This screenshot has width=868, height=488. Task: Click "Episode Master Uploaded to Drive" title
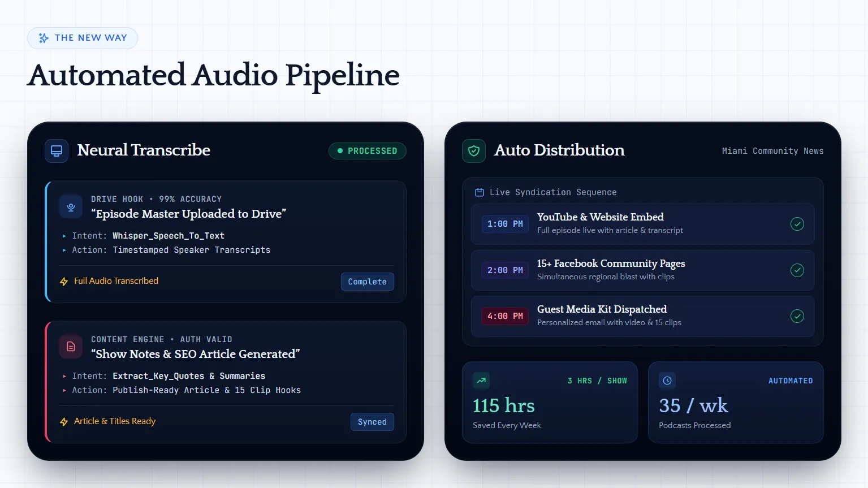pyautogui.click(x=189, y=214)
